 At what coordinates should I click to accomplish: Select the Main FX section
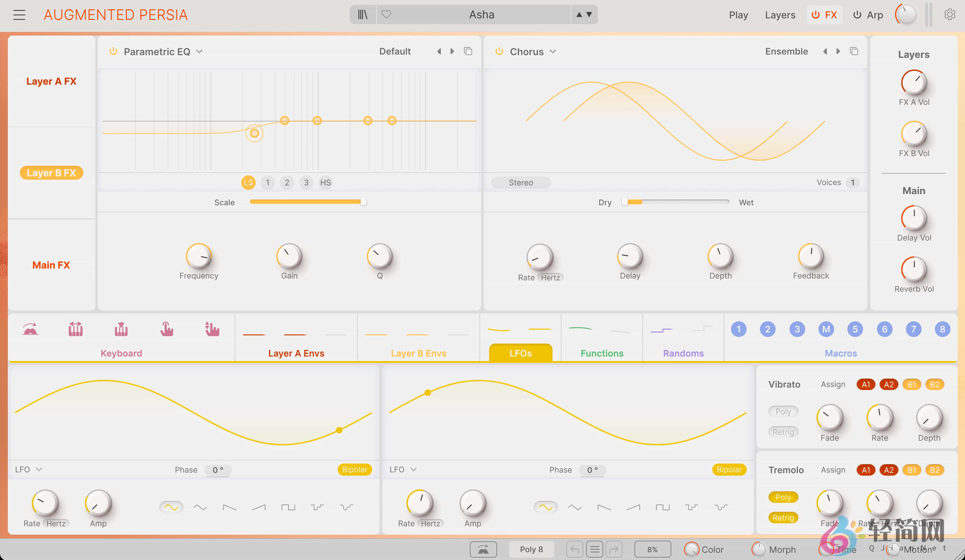[51, 265]
